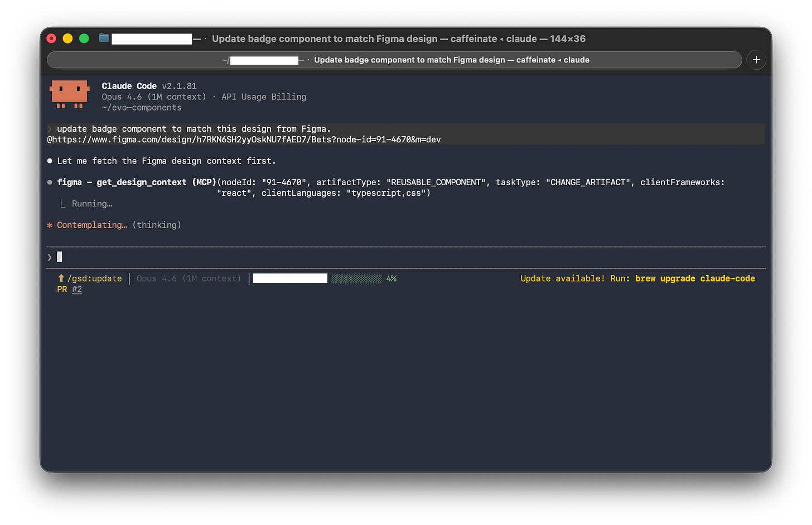Click the folder icon in the title bar
The image size is (812, 525).
click(104, 38)
